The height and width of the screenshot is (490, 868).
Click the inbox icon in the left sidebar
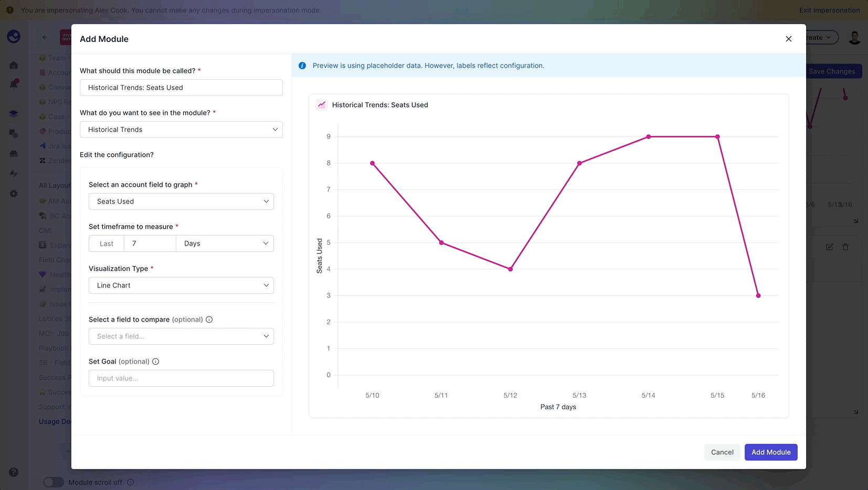[14, 154]
